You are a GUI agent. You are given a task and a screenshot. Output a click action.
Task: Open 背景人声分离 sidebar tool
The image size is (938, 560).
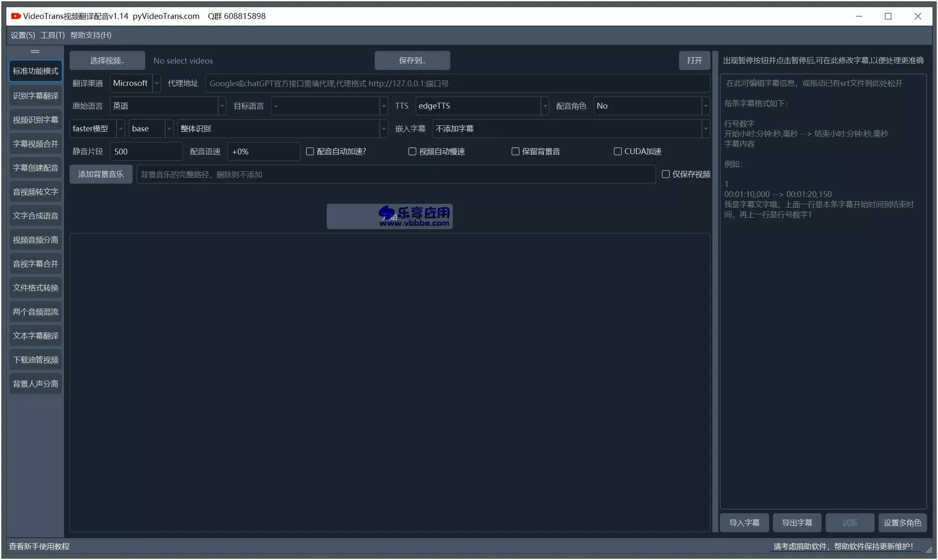(x=35, y=384)
